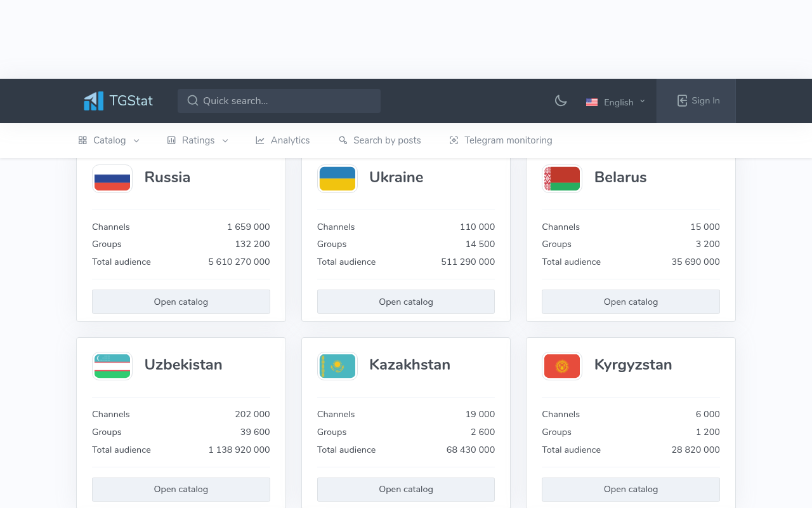Click the Telegram monitoring scan icon
This screenshot has height=508, width=812.
(x=454, y=140)
